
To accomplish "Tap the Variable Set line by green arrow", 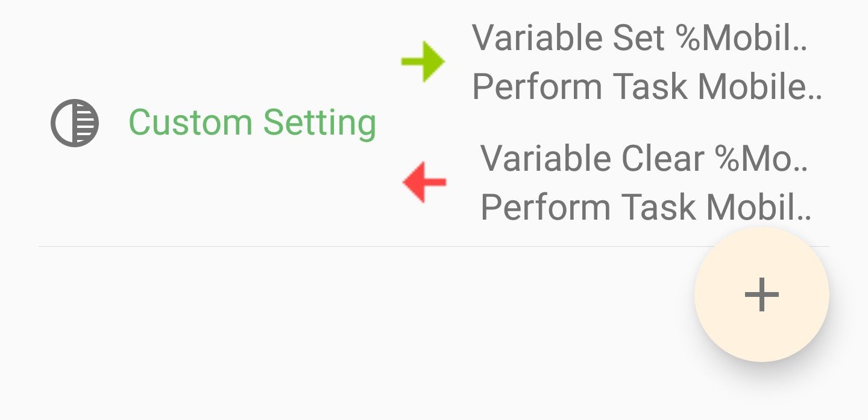I will click(639, 38).
